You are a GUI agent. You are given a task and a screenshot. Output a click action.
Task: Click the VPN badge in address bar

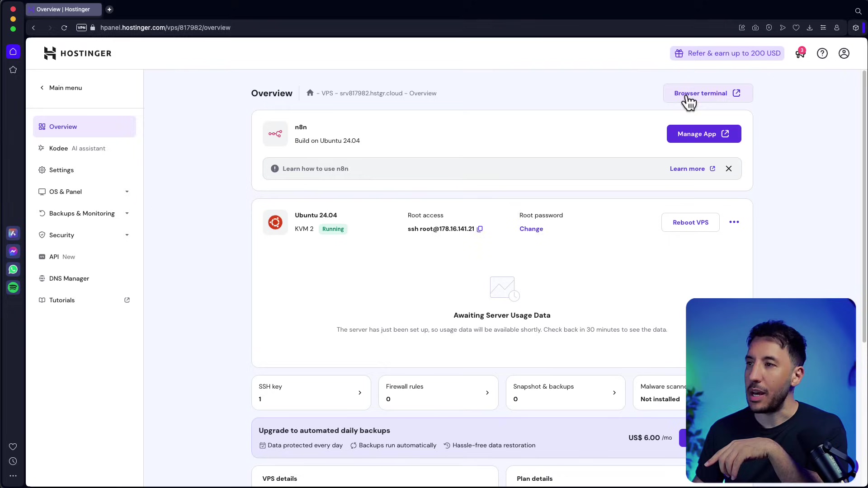point(81,28)
